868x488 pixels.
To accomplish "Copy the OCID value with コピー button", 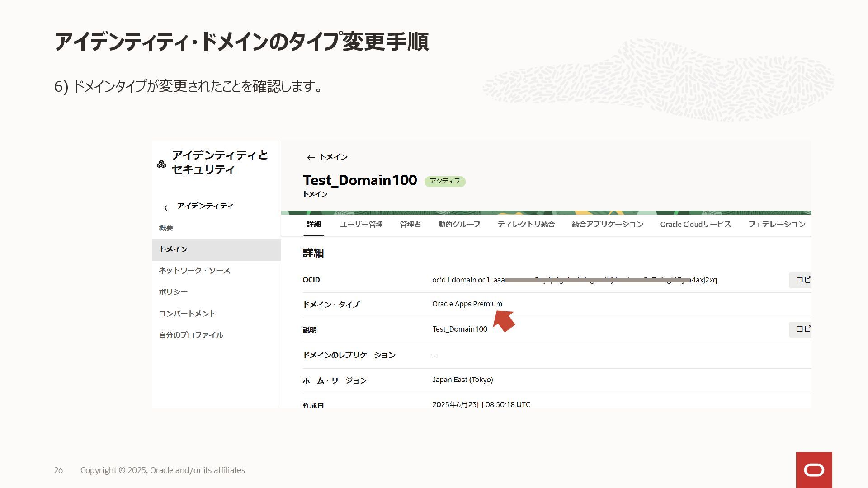I will 800,280.
